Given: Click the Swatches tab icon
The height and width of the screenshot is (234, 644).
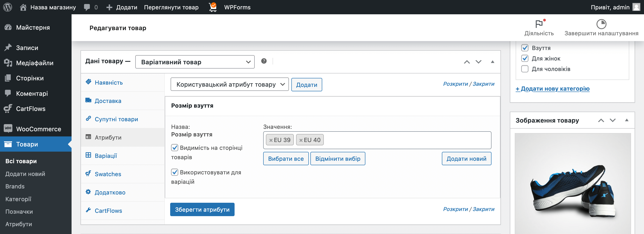Looking at the screenshot, I should tap(88, 173).
